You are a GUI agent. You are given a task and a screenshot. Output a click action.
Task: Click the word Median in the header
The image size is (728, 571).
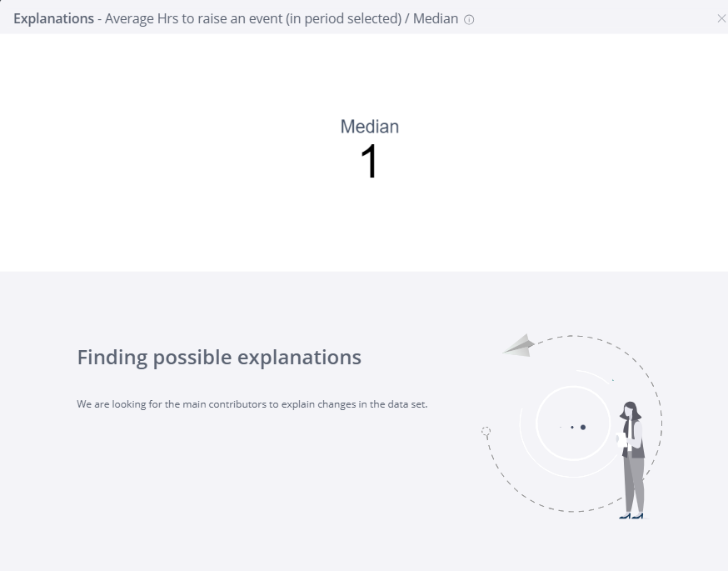click(x=436, y=18)
